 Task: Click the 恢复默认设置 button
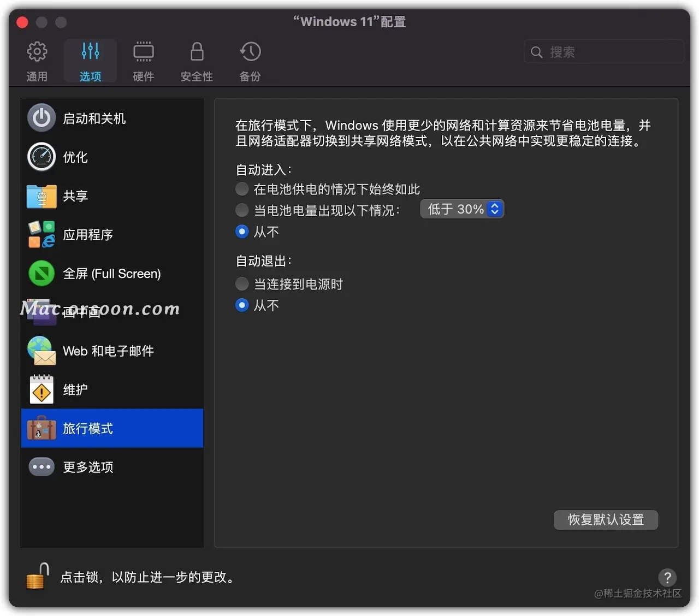tap(606, 519)
